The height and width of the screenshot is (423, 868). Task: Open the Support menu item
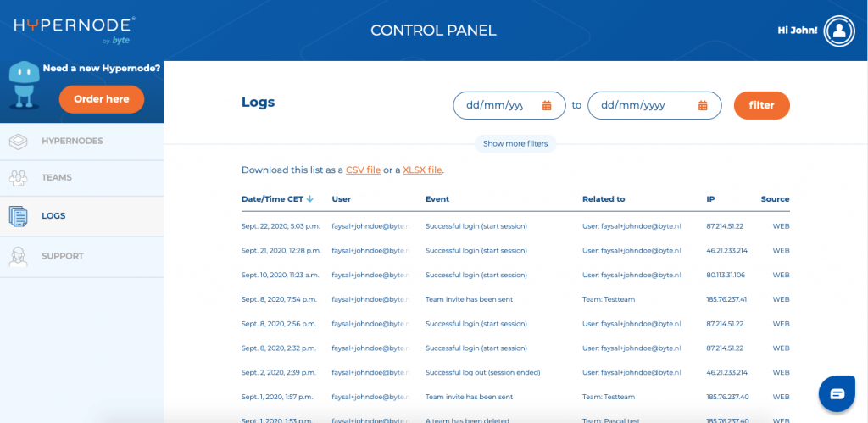coord(63,256)
